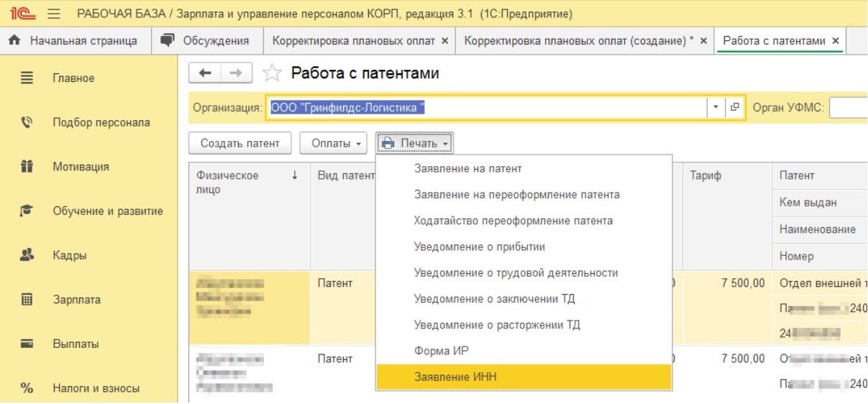868x404 pixels.
Task: Select Уведомление о заключении ТД
Action: click(524, 298)
